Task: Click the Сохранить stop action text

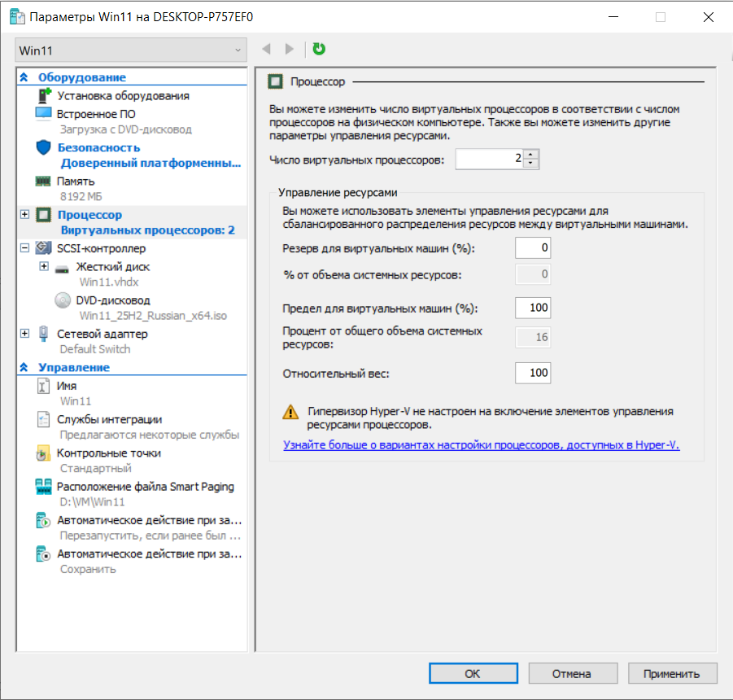Action: pyautogui.click(x=88, y=570)
